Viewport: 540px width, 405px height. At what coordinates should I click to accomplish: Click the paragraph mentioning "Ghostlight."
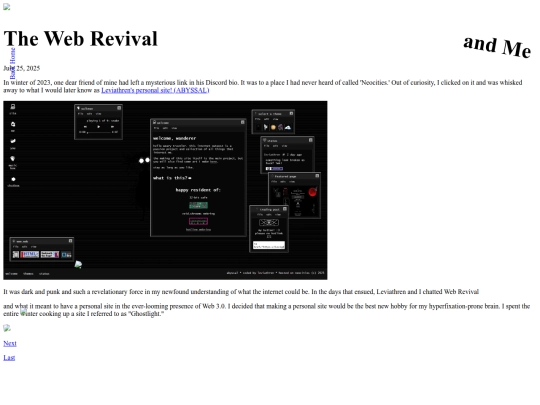point(267,310)
